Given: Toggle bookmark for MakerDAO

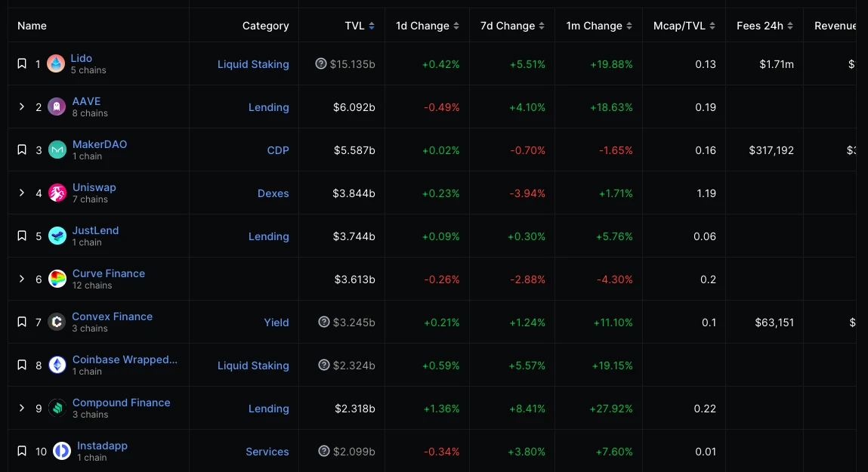Looking at the screenshot, I should 22,150.
